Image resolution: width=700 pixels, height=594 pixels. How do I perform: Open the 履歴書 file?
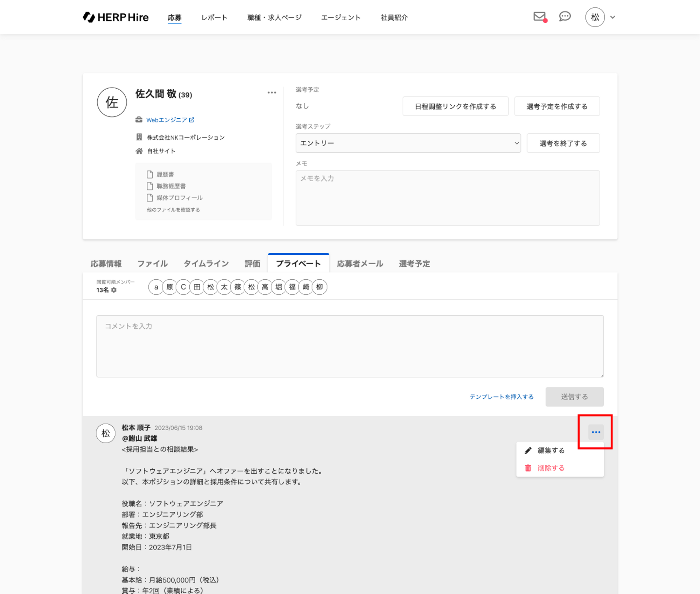point(165,174)
